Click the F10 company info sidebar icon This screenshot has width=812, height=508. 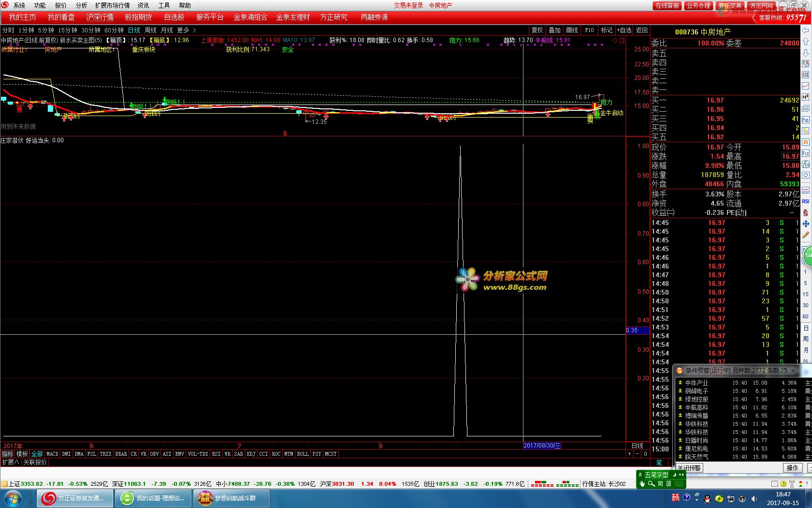click(x=806, y=120)
